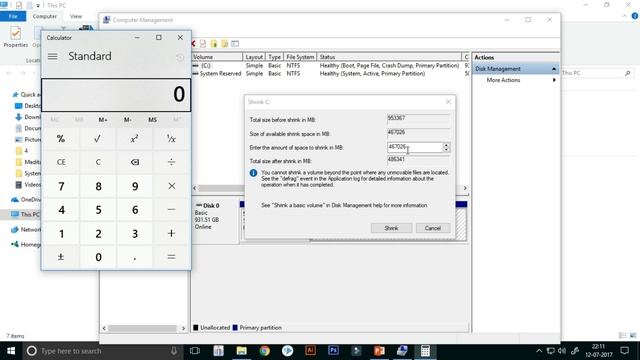This screenshot has width=640, height=360.
Task: Click the divide key in Calculator
Action: tap(171, 162)
